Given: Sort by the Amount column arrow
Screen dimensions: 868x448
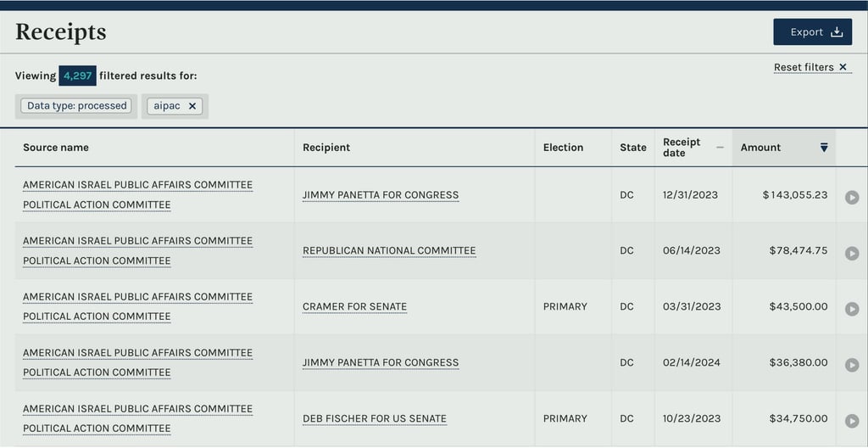Looking at the screenshot, I should coord(824,148).
